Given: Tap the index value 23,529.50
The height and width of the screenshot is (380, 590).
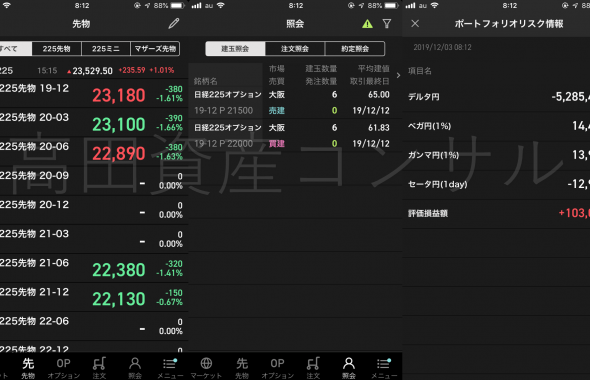Looking at the screenshot, I should [93, 71].
